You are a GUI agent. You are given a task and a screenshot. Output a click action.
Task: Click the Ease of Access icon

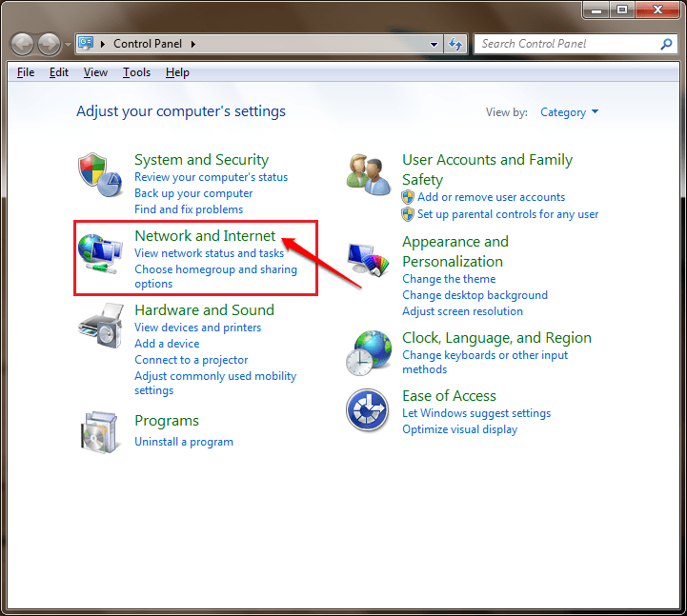pos(367,410)
